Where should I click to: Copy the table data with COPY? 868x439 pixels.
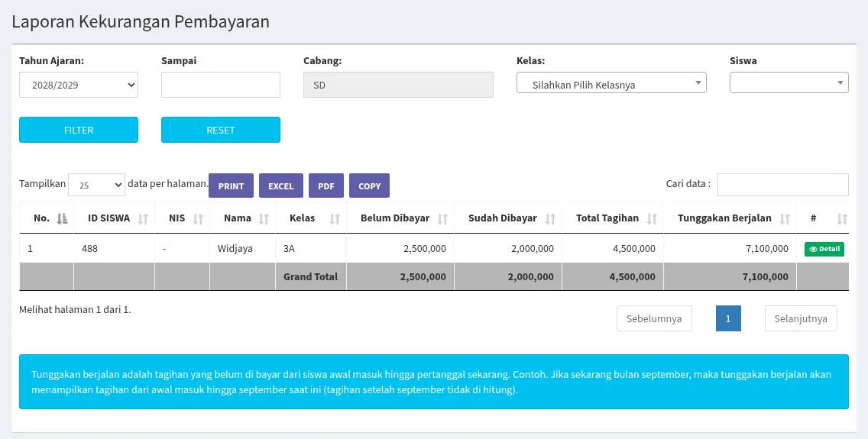(369, 186)
